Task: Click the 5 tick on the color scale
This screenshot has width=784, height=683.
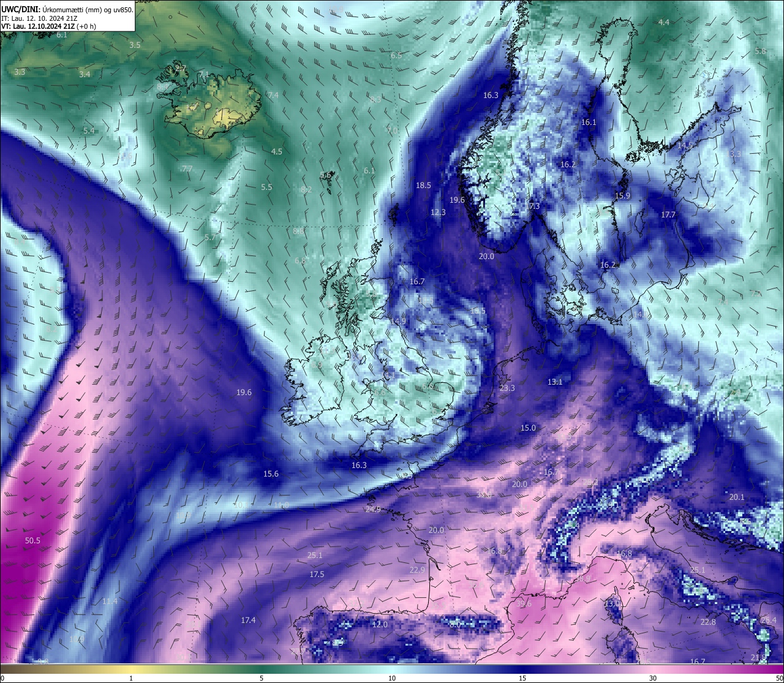Action: [x=262, y=678]
